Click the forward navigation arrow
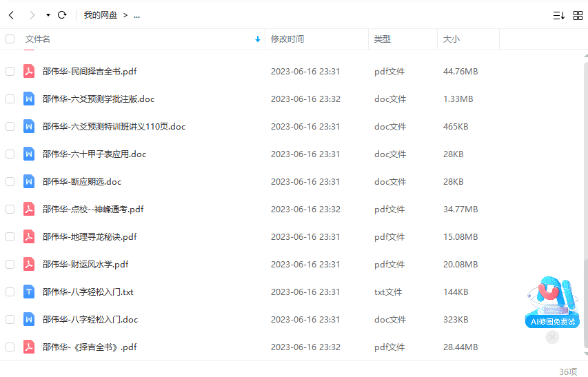The height and width of the screenshot is (377, 588). point(32,14)
